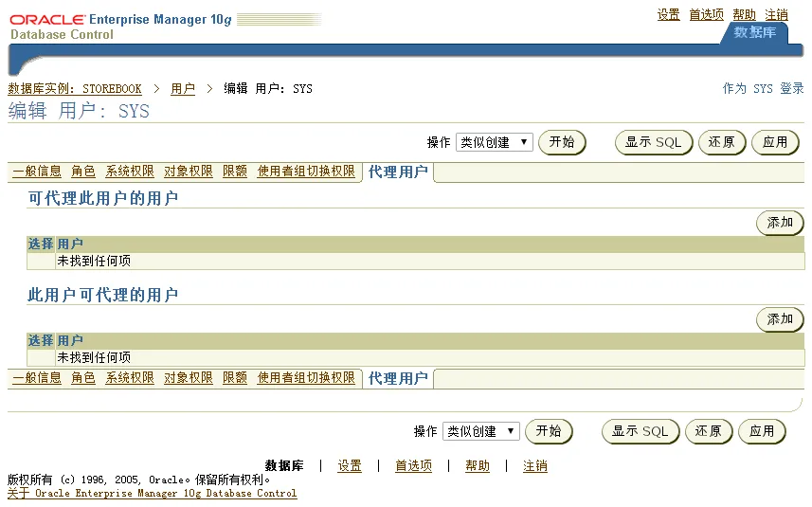
Task: Open the footer 帮助 link
Action: point(478,465)
